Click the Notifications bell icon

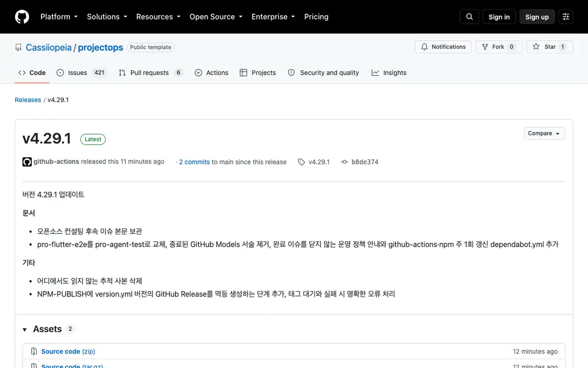424,47
